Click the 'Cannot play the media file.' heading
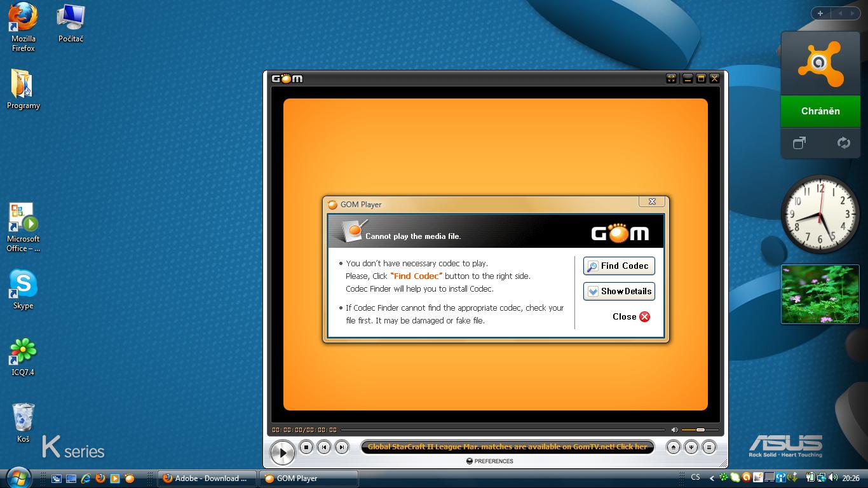This screenshot has height=488, width=868. (x=413, y=236)
